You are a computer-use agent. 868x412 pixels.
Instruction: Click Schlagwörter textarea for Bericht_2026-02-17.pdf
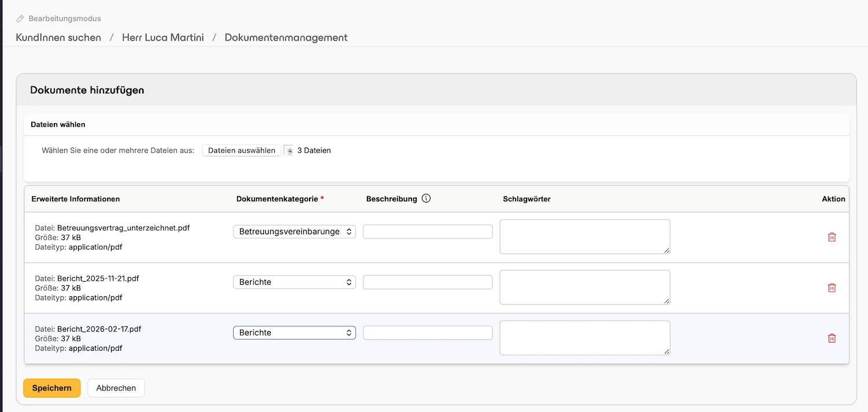[585, 338]
